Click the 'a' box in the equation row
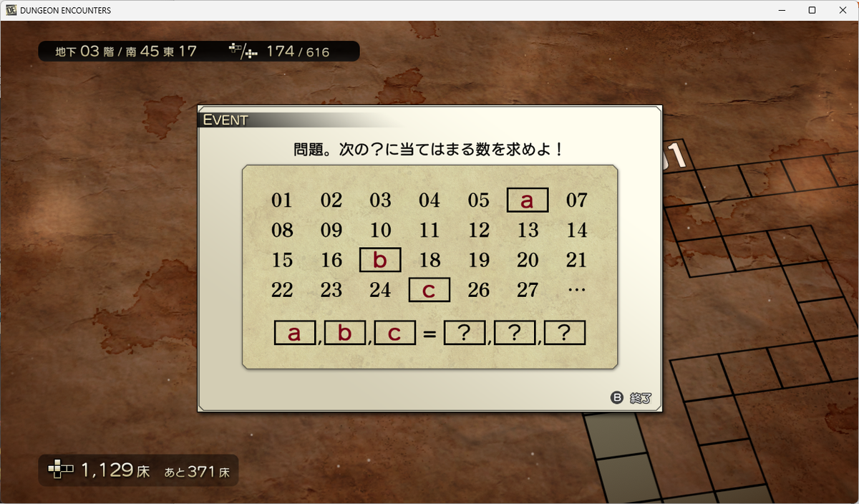 295,333
